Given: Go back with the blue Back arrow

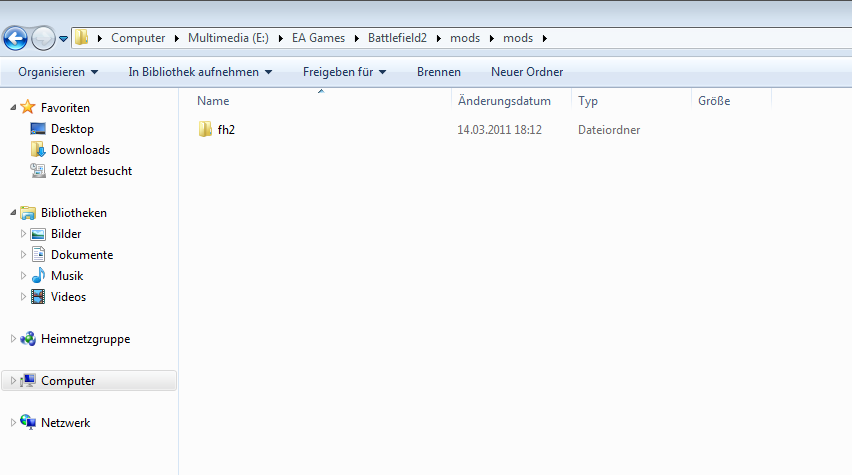Looking at the screenshot, I should click(x=15, y=39).
